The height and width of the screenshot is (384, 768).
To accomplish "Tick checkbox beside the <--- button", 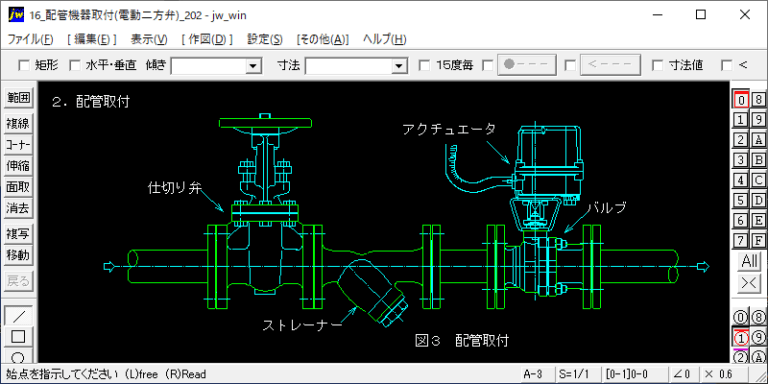I will 570,65.
